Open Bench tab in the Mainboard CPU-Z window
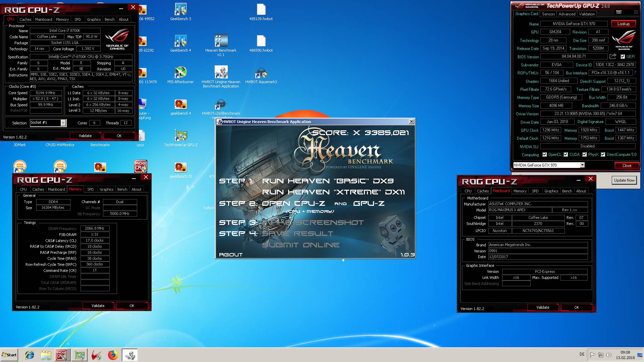644x362 pixels. click(567, 191)
